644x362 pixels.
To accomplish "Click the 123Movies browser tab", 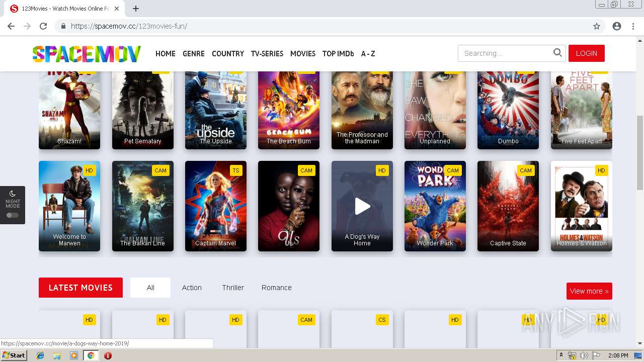I will [x=65, y=9].
